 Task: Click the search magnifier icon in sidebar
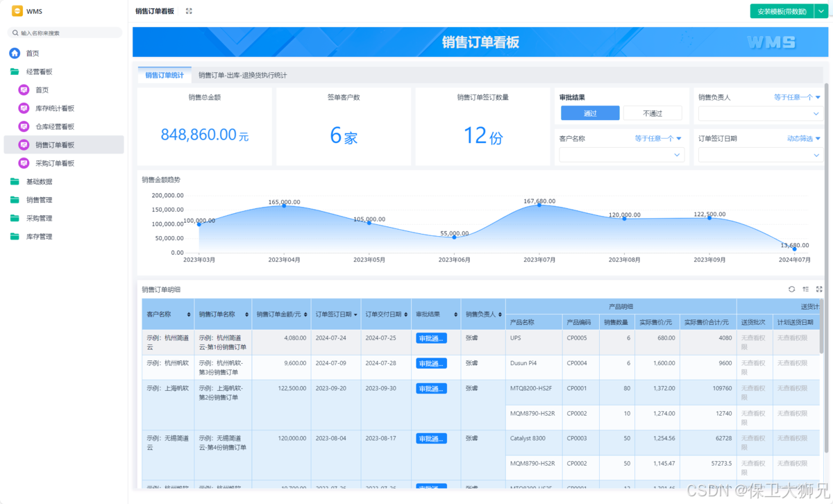[x=16, y=33]
